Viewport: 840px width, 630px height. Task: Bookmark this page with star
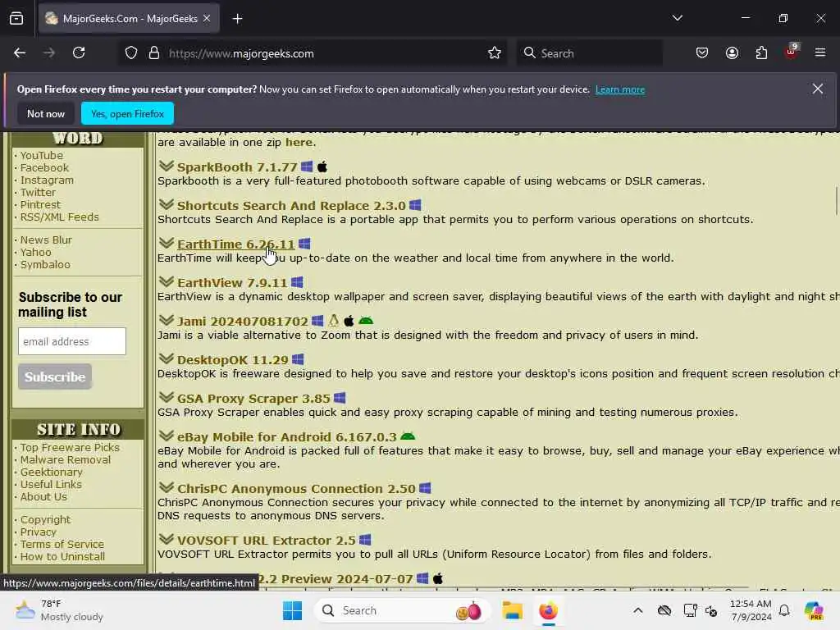click(x=495, y=53)
